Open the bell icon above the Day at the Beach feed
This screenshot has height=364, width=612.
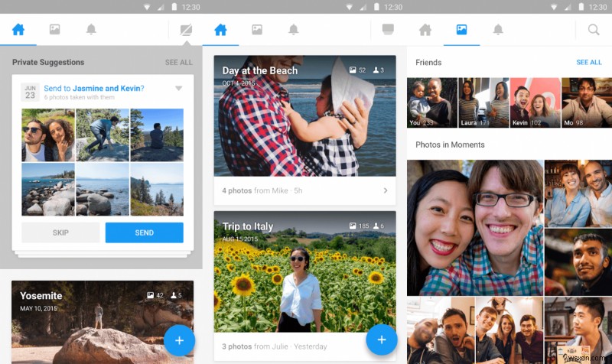pyautogui.click(x=294, y=30)
